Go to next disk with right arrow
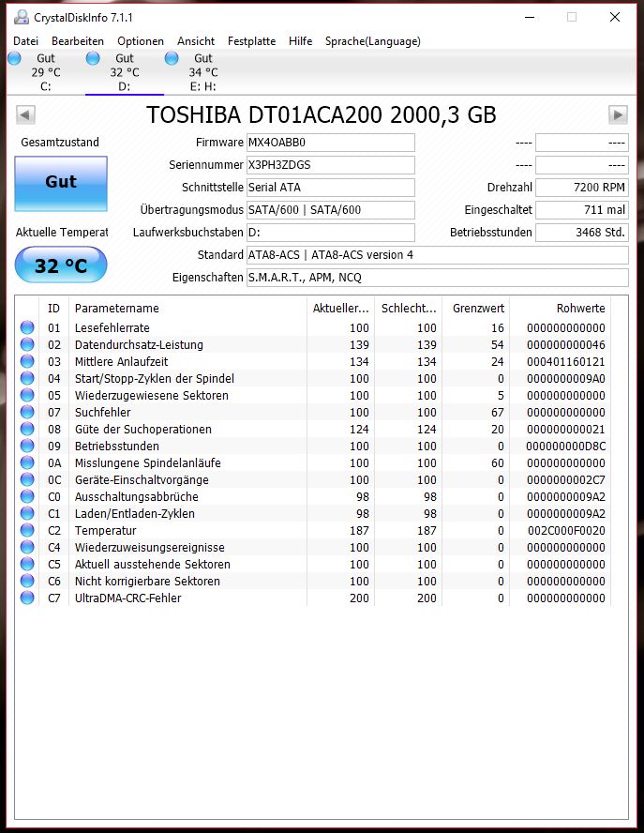This screenshot has width=644, height=833. coord(618,114)
